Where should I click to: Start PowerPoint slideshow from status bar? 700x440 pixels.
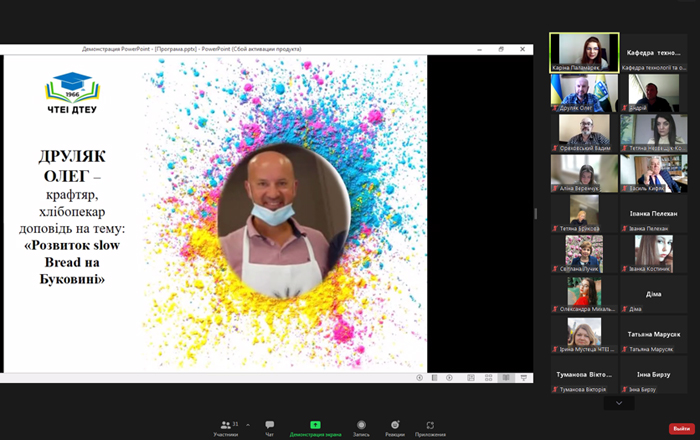click(524, 378)
